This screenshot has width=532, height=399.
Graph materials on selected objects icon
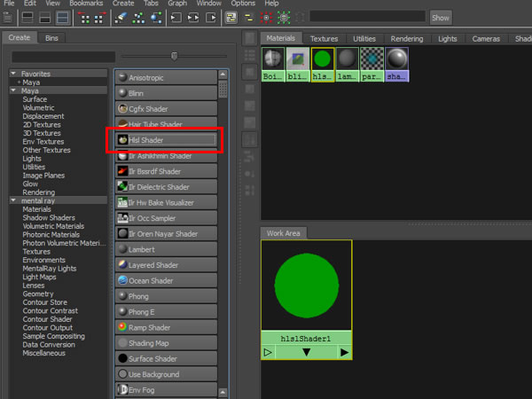coord(156,18)
